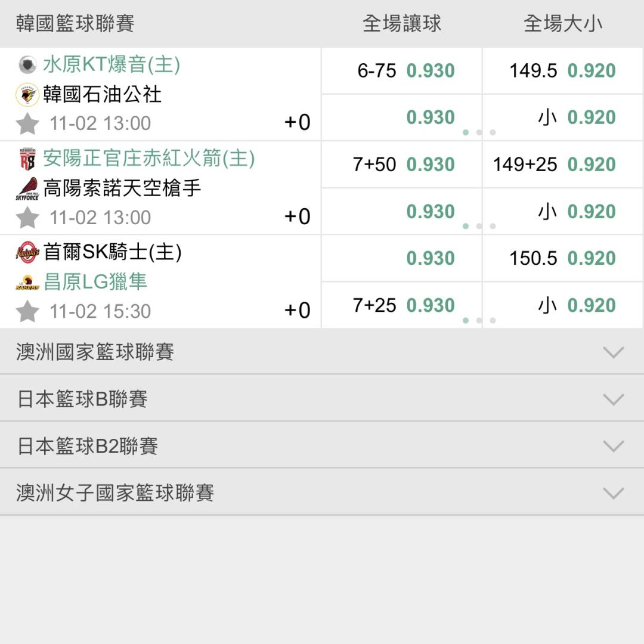Click the 水原KT爆音 team logo
This screenshot has width=644, height=644.
coord(27,64)
